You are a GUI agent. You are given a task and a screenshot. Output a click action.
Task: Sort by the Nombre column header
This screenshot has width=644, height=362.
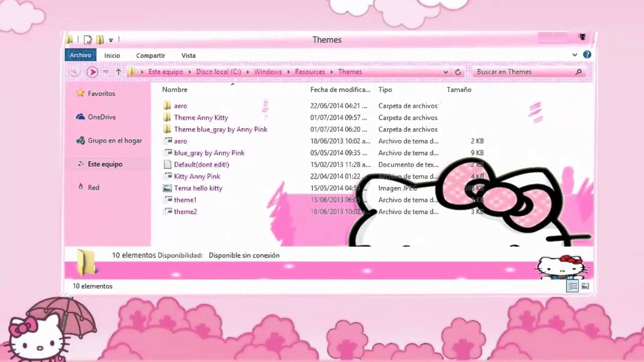point(175,89)
